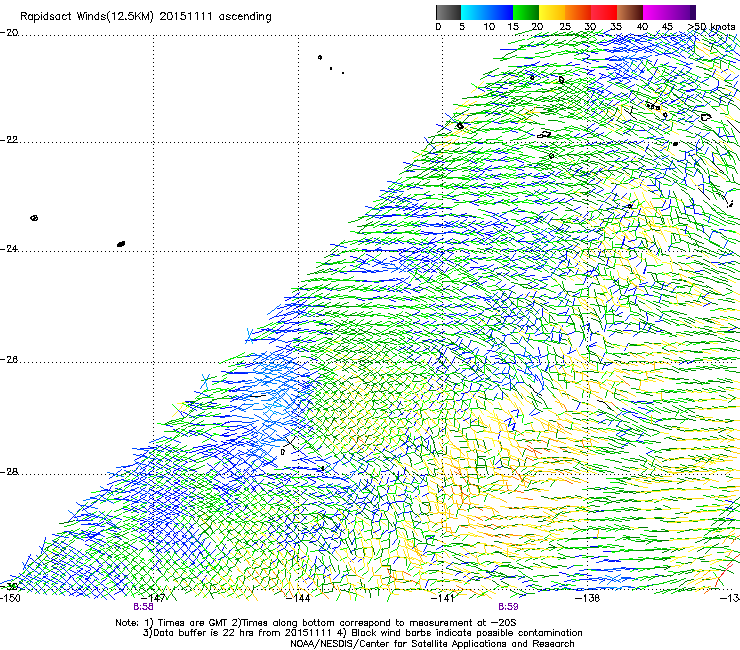Click the -24 latitude axis label

pyautogui.click(x=9, y=249)
